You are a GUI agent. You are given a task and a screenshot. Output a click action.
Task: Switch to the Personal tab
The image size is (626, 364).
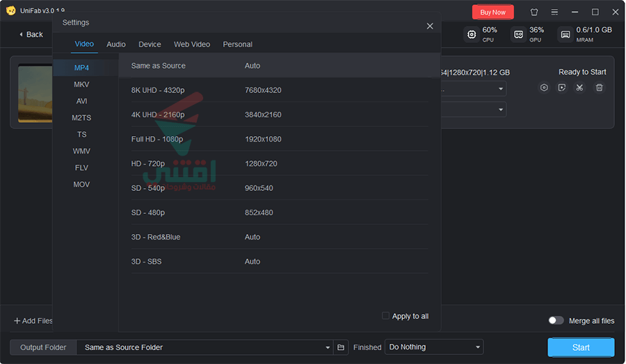pyautogui.click(x=238, y=44)
